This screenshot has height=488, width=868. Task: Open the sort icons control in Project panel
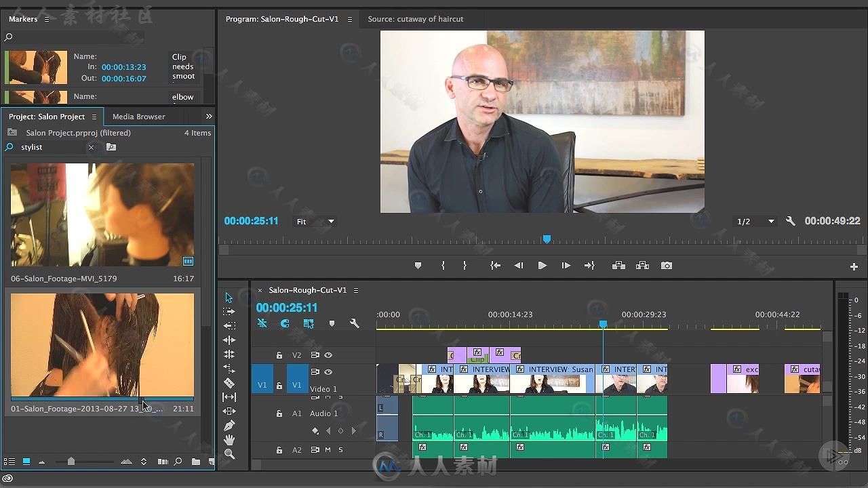pos(144,462)
